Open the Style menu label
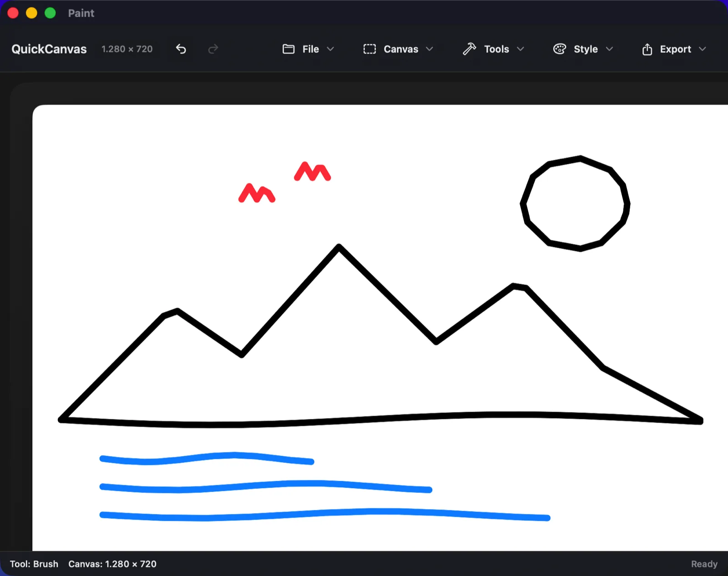This screenshot has height=576, width=728. tap(586, 49)
